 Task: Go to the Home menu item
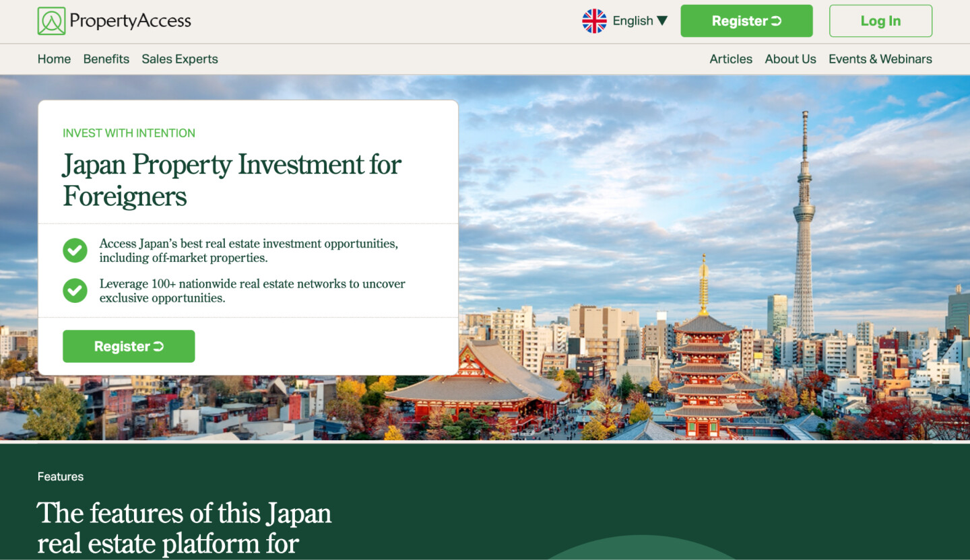point(54,59)
